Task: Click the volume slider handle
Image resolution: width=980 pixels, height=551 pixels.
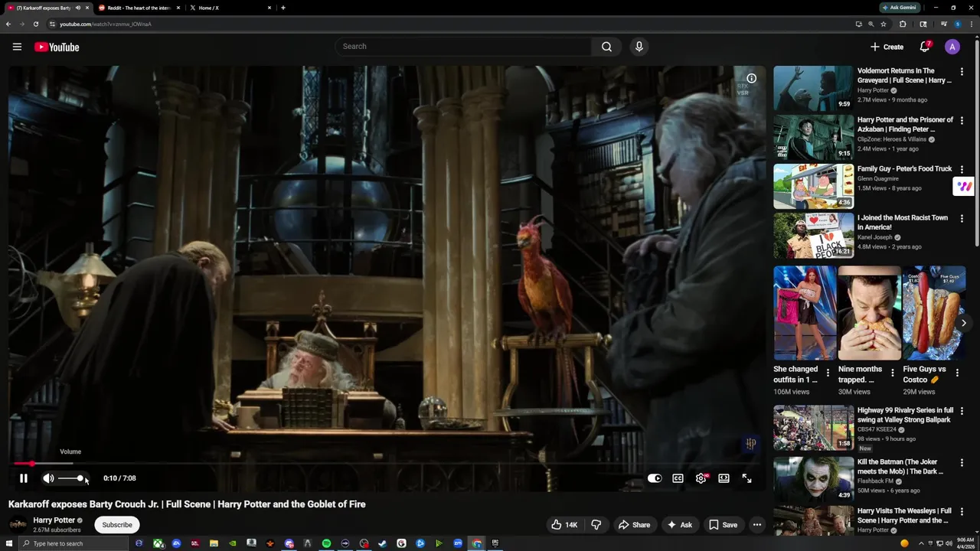Action: pyautogui.click(x=80, y=478)
